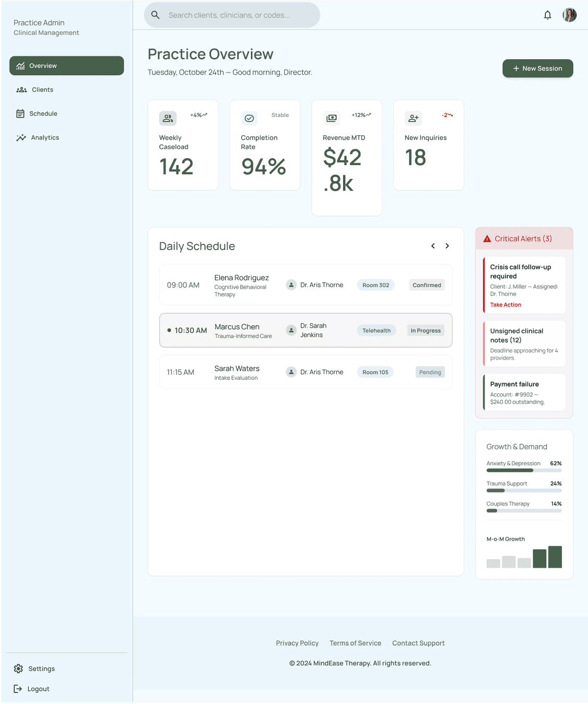Screen dimensions: 588x704
Task: Open the Clients section
Action: tap(67, 90)
